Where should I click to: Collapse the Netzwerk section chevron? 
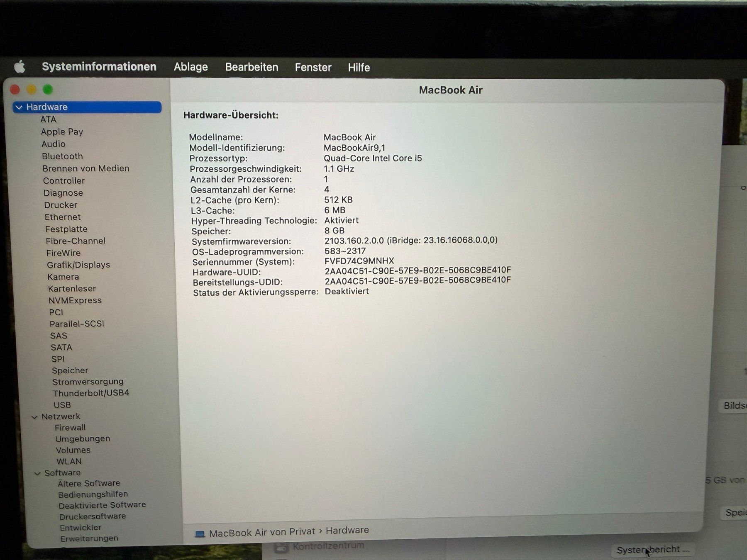pyautogui.click(x=34, y=417)
